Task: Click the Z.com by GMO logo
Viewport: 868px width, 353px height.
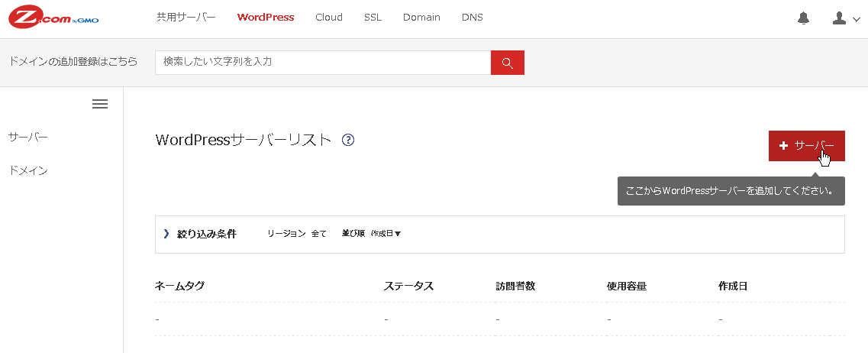Action: [x=53, y=18]
